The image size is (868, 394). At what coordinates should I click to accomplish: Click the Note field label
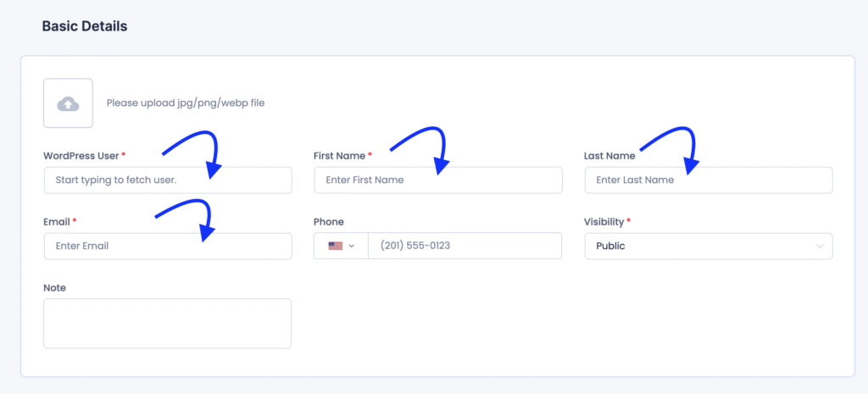coord(54,288)
